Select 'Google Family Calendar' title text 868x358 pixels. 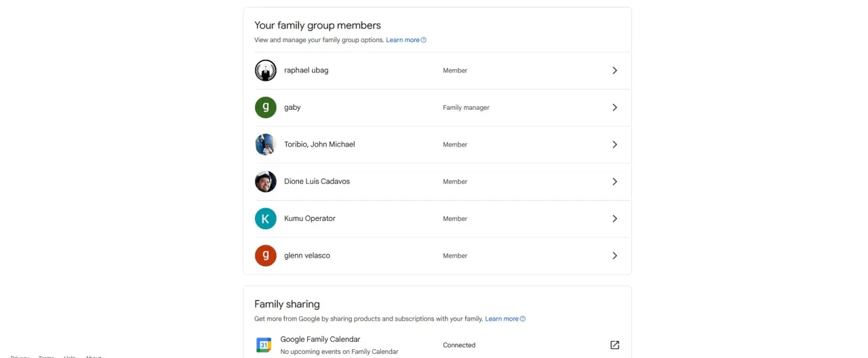[x=320, y=339]
